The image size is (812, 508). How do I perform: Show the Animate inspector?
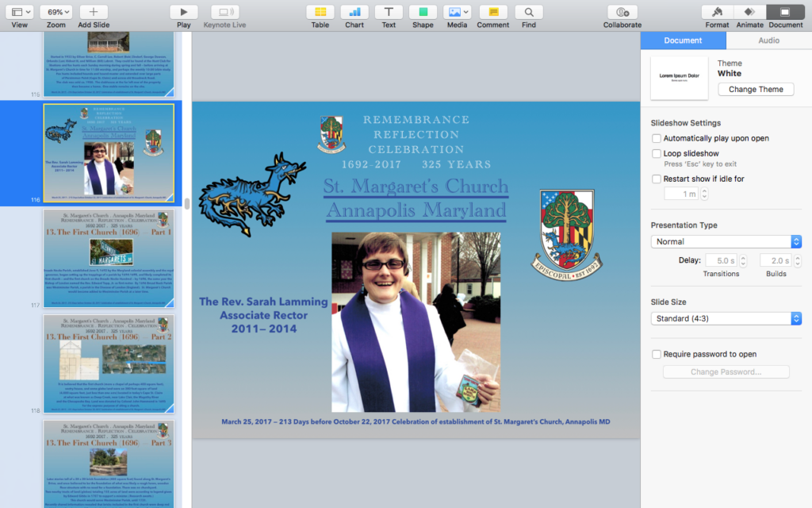[x=749, y=12]
